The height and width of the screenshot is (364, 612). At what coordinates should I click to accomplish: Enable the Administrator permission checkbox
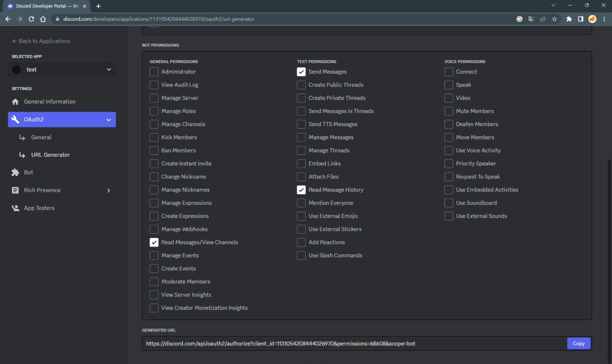coord(154,72)
